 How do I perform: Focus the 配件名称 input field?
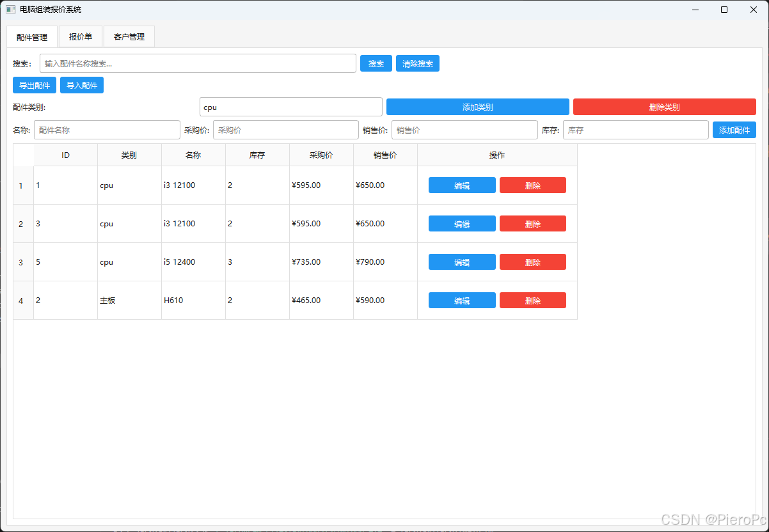tap(107, 130)
